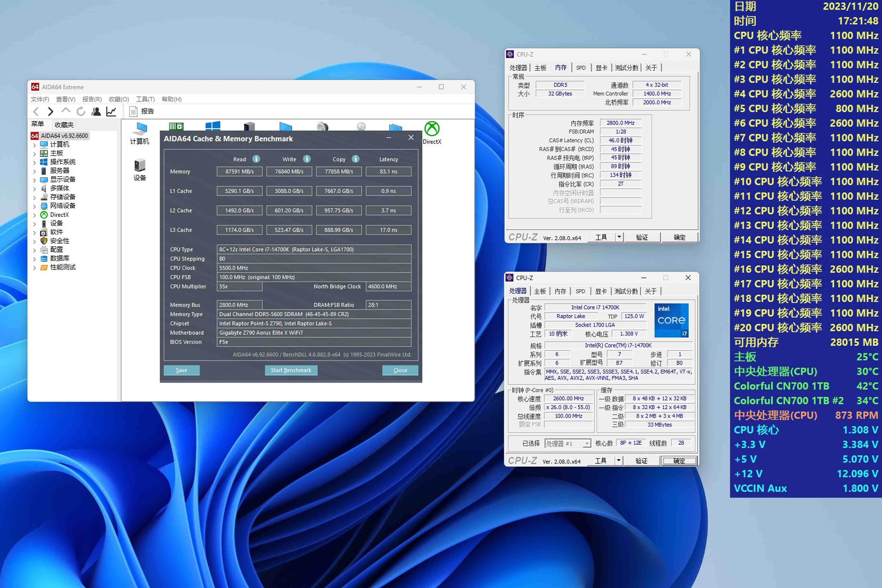Open the graph chart toolbar icon
The width and height of the screenshot is (882, 588).
[111, 111]
